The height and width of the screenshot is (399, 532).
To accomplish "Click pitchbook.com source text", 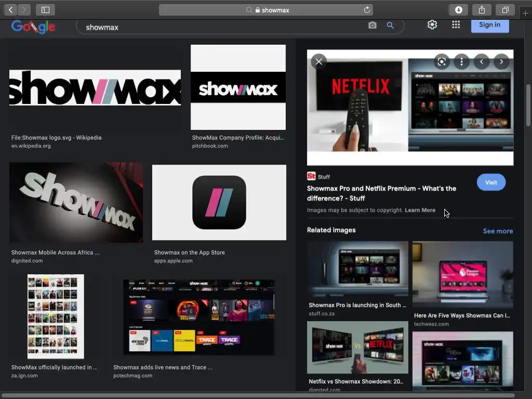I will (210, 146).
